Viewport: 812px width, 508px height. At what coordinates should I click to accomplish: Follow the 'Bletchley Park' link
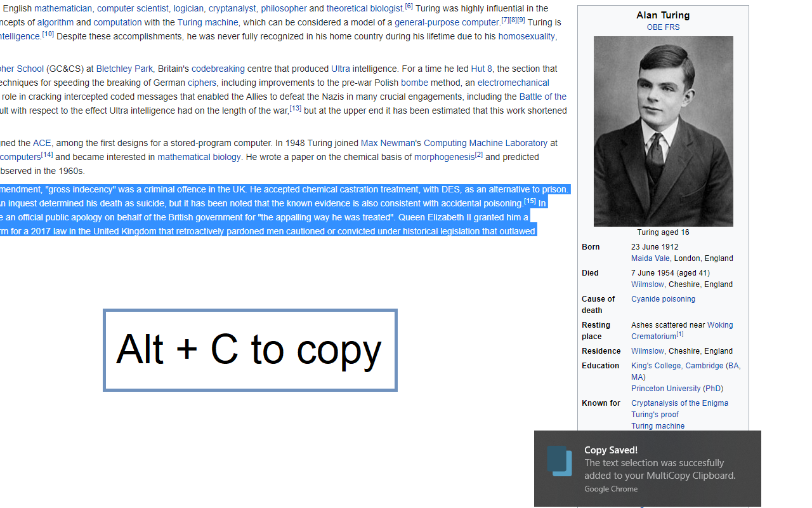(124, 69)
